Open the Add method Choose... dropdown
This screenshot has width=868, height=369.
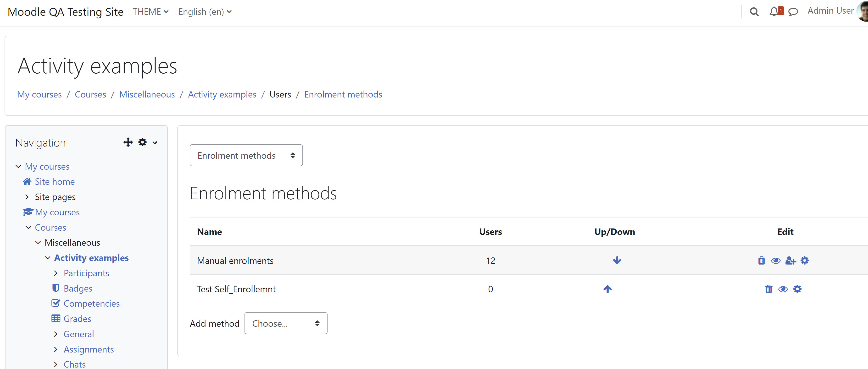286,323
